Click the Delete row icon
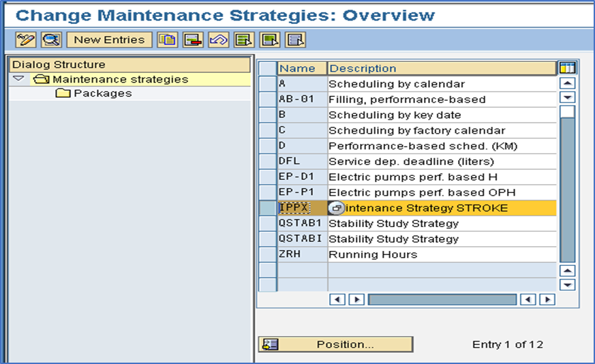Image resolution: width=595 pixels, height=364 pixels. (193, 40)
